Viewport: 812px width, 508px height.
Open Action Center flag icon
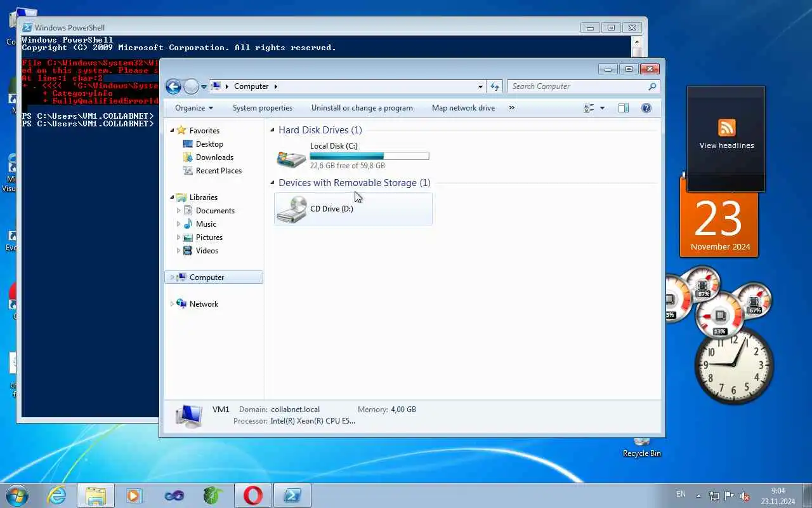click(729, 496)
